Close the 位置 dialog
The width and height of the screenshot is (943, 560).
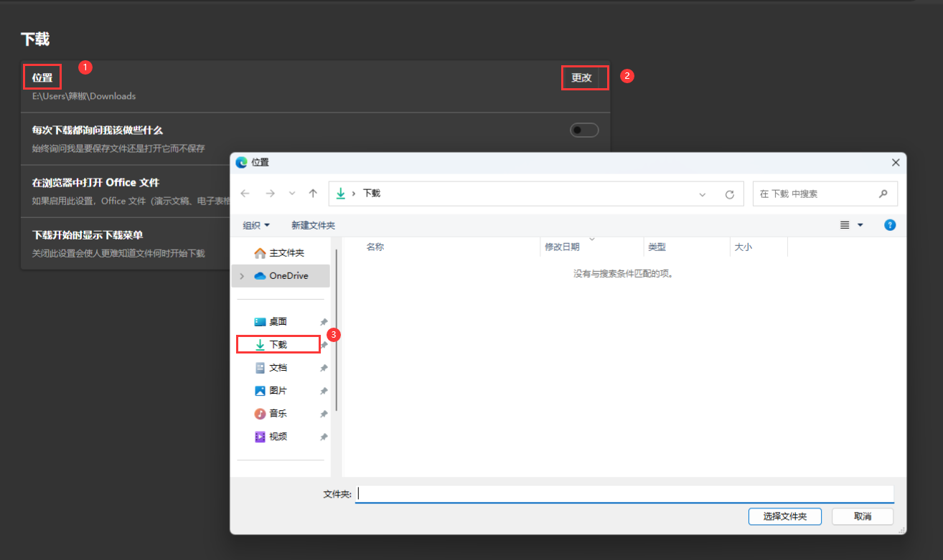(895, 163)
